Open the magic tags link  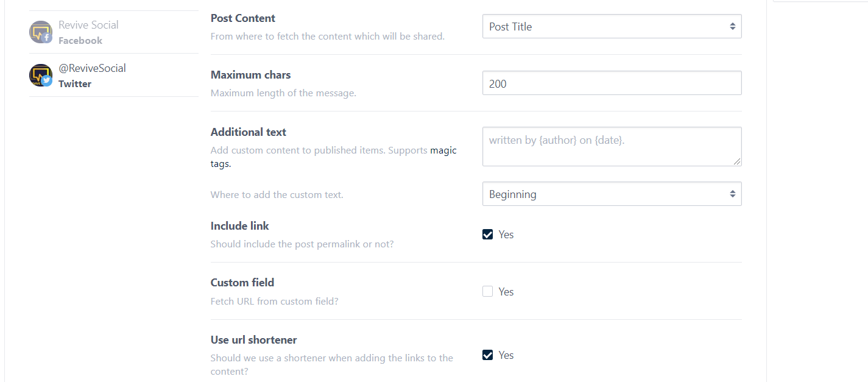click(334, 157)
